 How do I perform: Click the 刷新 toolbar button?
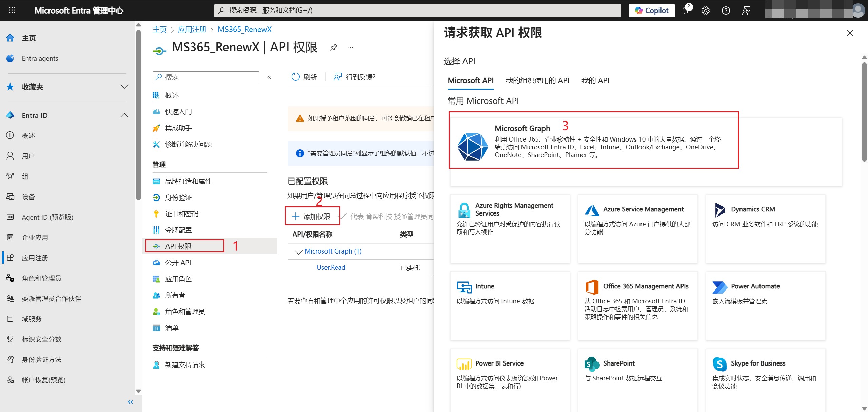(304, 77)
